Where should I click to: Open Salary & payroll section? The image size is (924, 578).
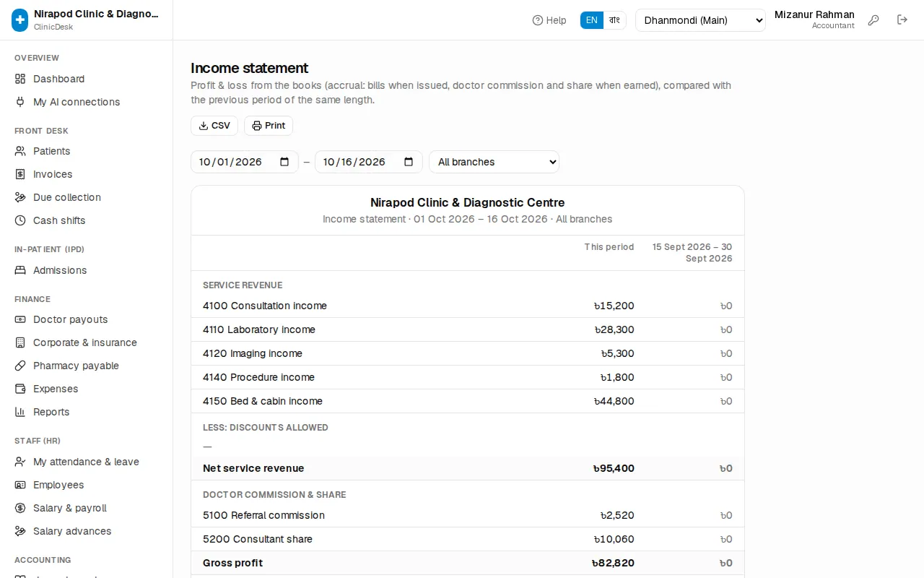click(87, 508)
